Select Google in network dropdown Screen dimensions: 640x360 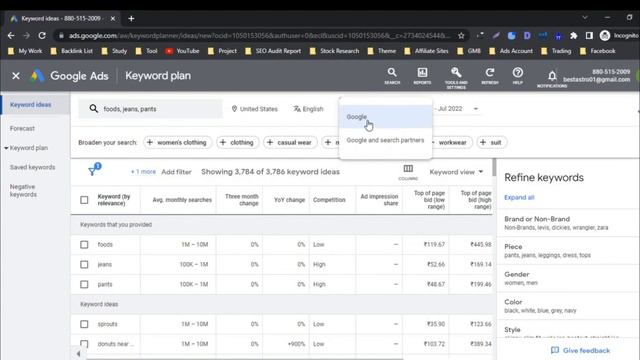pyautogui.click(x=385, y=117)
